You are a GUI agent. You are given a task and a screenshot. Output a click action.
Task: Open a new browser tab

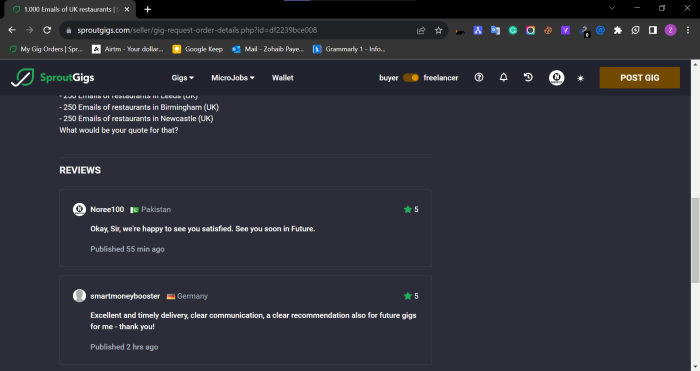pos(147,9)
